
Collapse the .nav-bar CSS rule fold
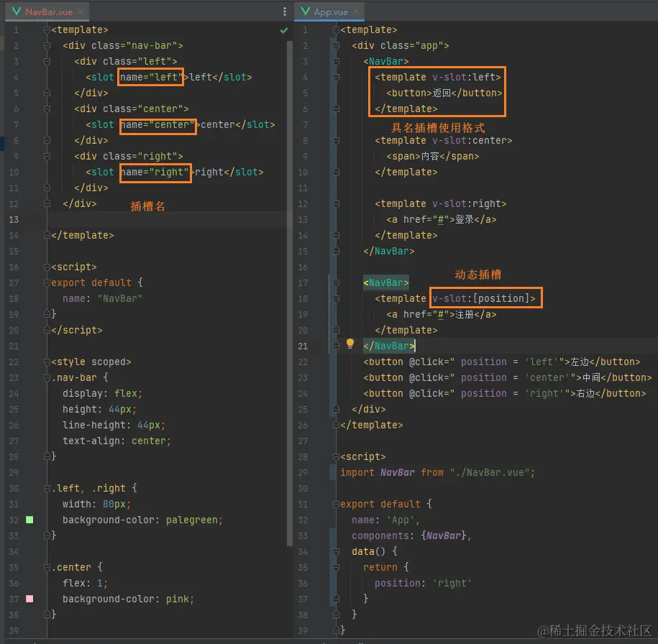(x=47, y=377)
